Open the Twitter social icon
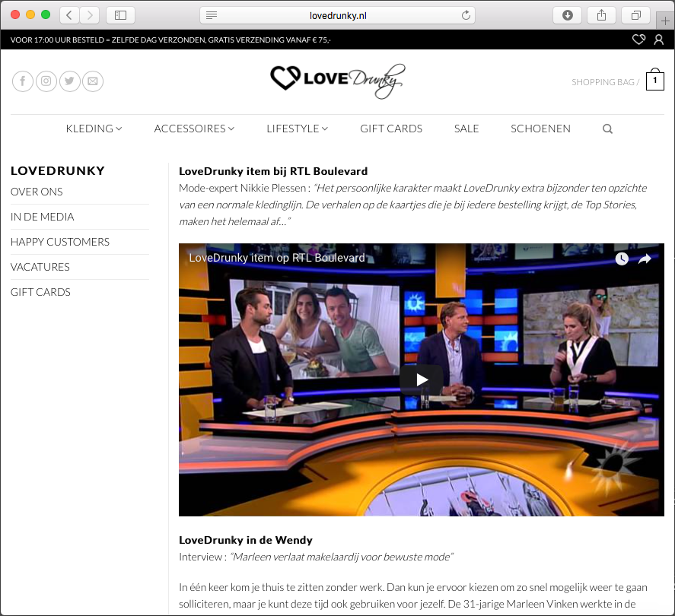Screen dimensions: 675x616 click(x=69, y=81)
